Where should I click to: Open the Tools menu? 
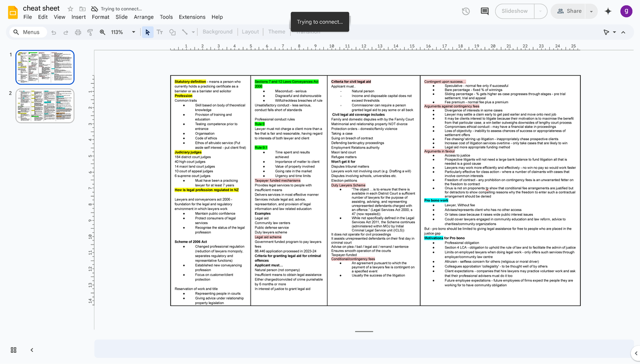[166, 17]
